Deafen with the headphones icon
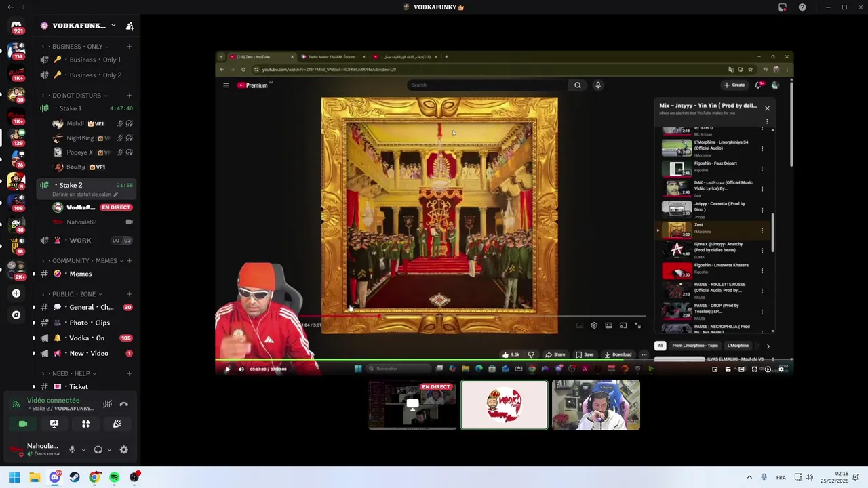 pyautogui.click(x=98, y=449)
